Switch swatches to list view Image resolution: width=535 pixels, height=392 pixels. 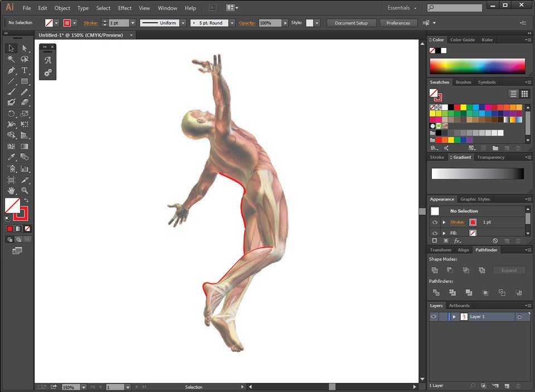click(513, 94)
